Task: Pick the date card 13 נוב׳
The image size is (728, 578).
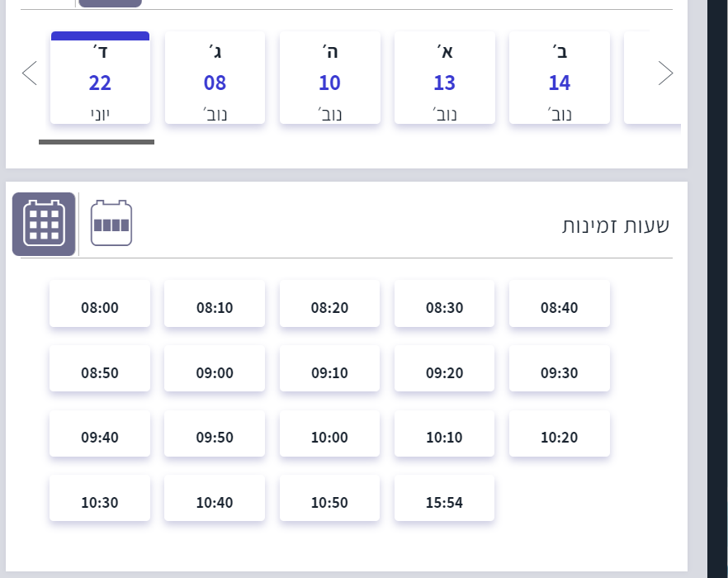Action: [x=444, y=78]
